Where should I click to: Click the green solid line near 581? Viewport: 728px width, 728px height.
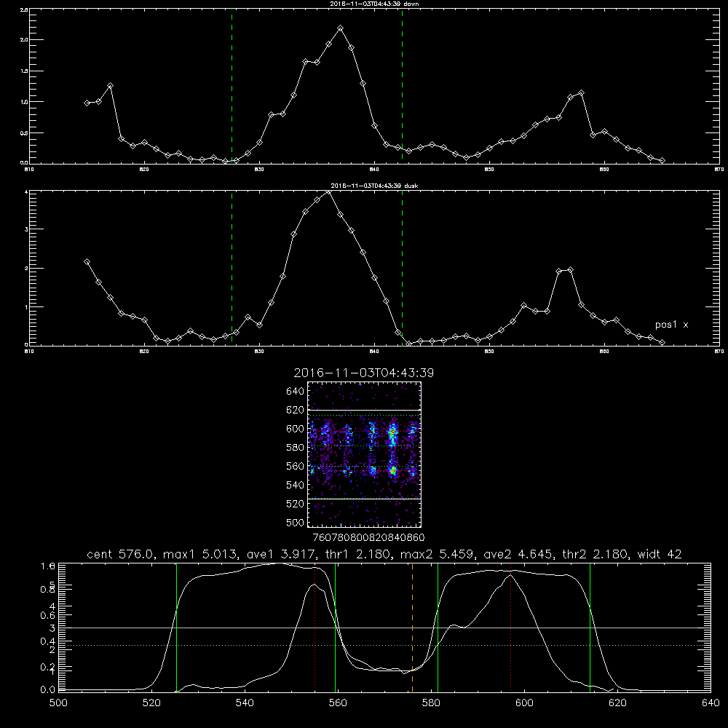[x=438, y=628]
